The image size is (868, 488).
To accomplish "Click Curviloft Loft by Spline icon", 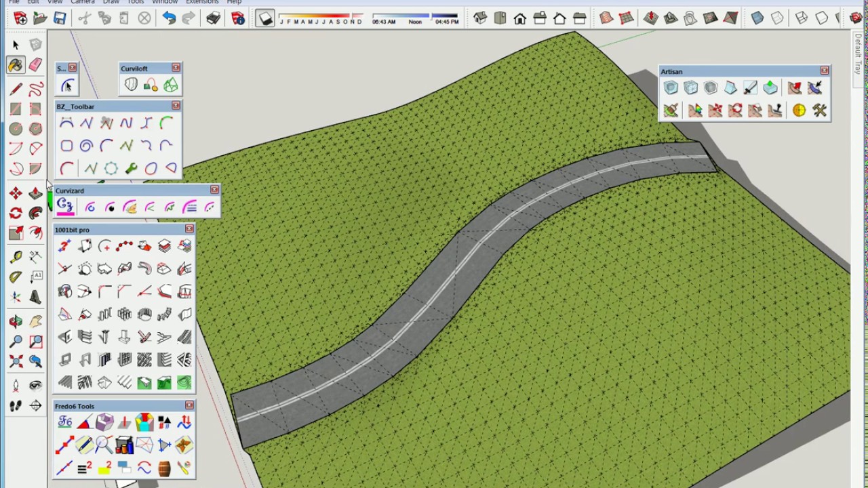I will click(131, 85).
